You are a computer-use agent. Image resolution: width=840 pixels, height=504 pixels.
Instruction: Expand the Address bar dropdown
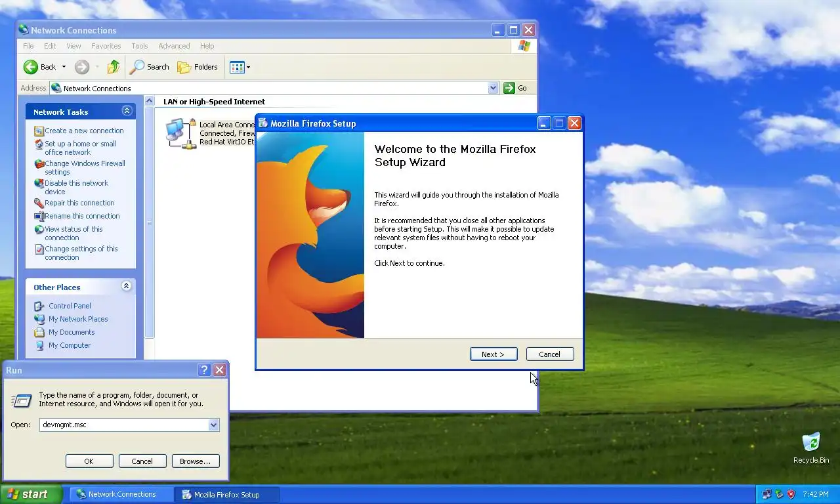coord(493,88)
